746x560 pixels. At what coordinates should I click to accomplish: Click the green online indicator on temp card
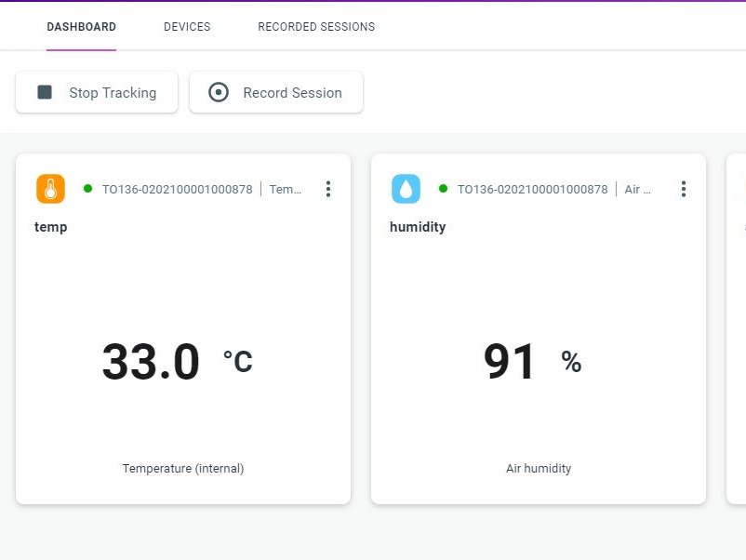coord(90,189)
